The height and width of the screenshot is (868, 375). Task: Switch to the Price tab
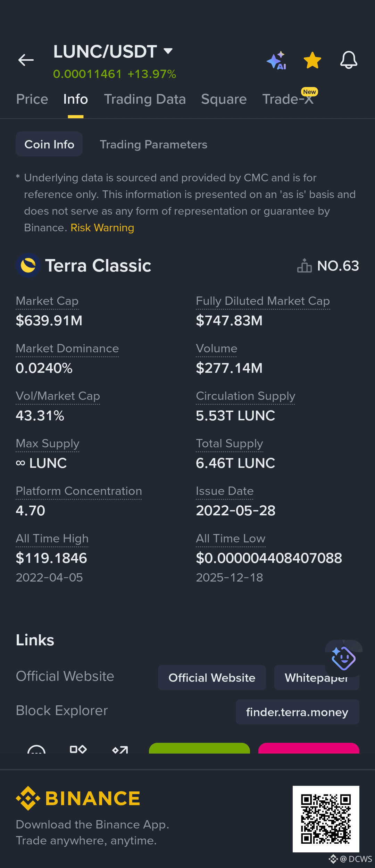tap(32, 99)
